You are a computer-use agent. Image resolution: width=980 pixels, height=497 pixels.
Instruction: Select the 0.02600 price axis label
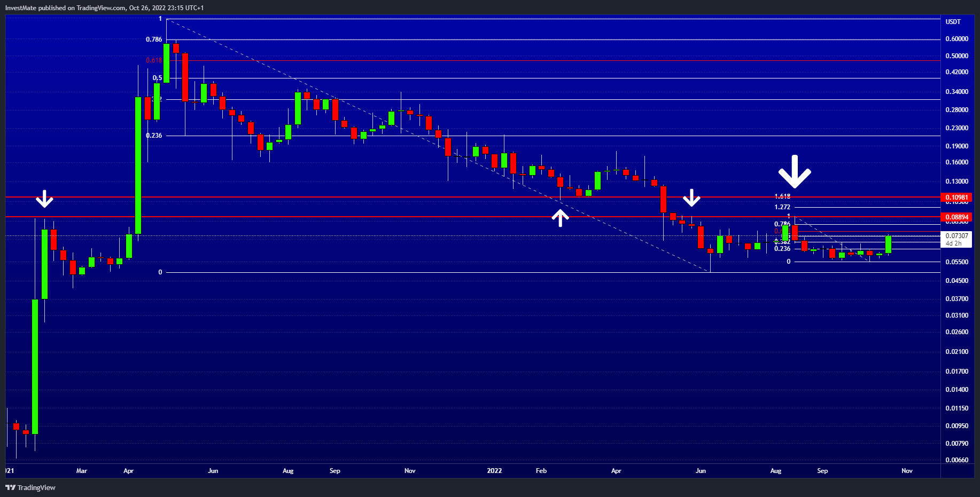[956, 332]
